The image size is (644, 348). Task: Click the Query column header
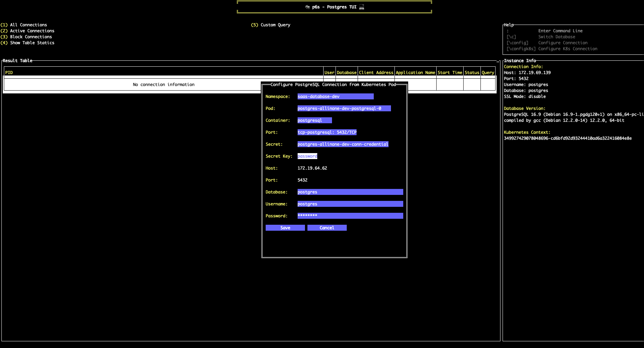point(488,73)
